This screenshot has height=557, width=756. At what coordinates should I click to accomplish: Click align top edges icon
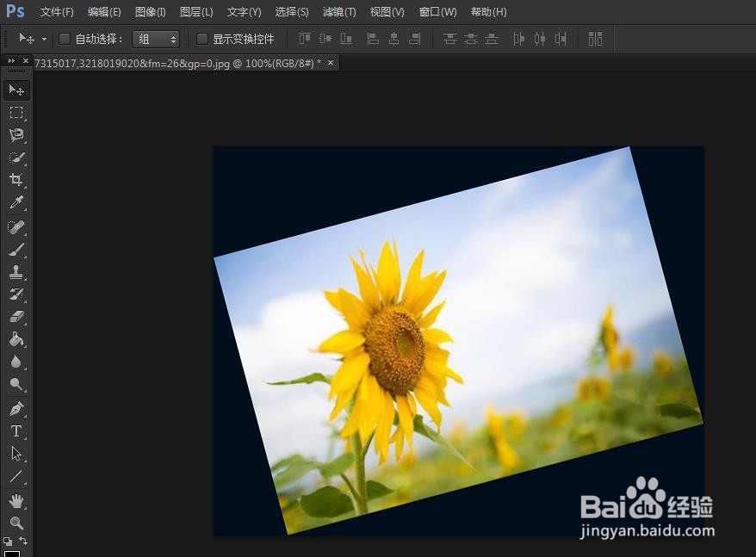304,39
